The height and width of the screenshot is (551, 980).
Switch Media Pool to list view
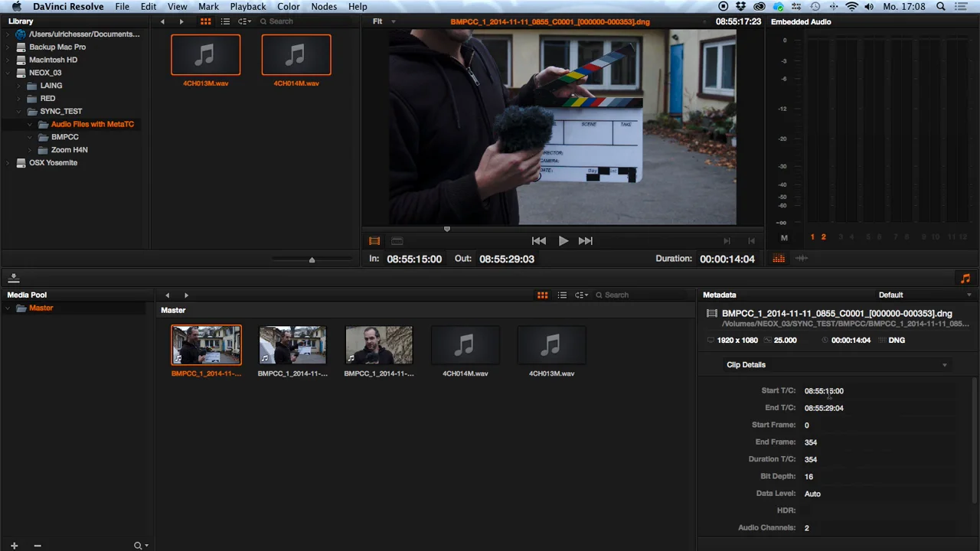click(x=562, y=295)
